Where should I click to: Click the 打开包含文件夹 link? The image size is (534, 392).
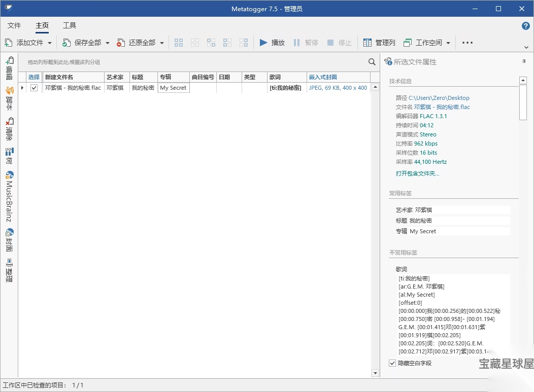[x=418, y=173]
